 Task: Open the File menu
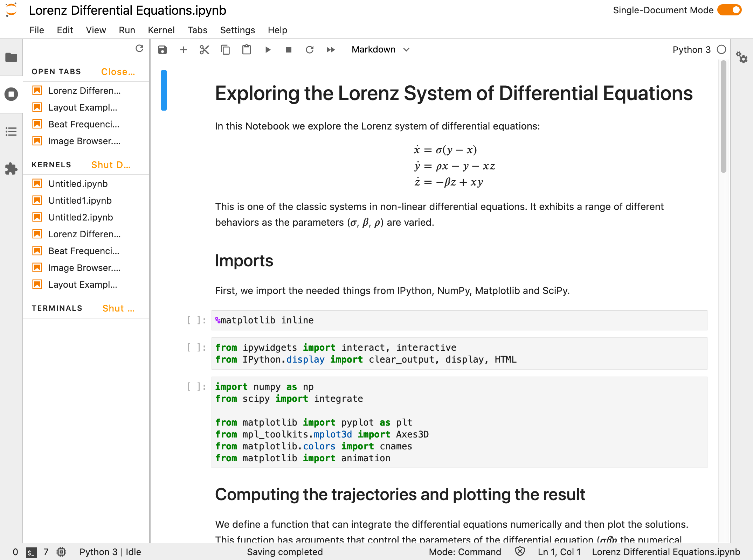36,30
